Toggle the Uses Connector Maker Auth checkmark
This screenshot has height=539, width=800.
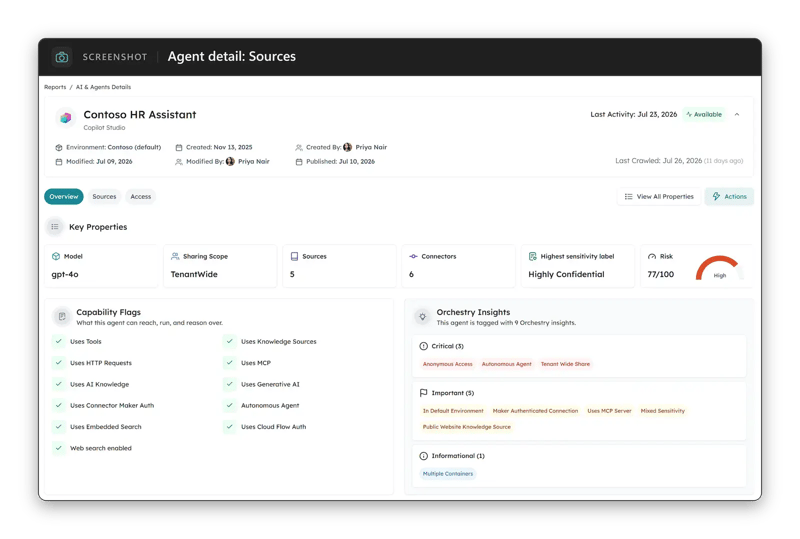pos(59,405)
